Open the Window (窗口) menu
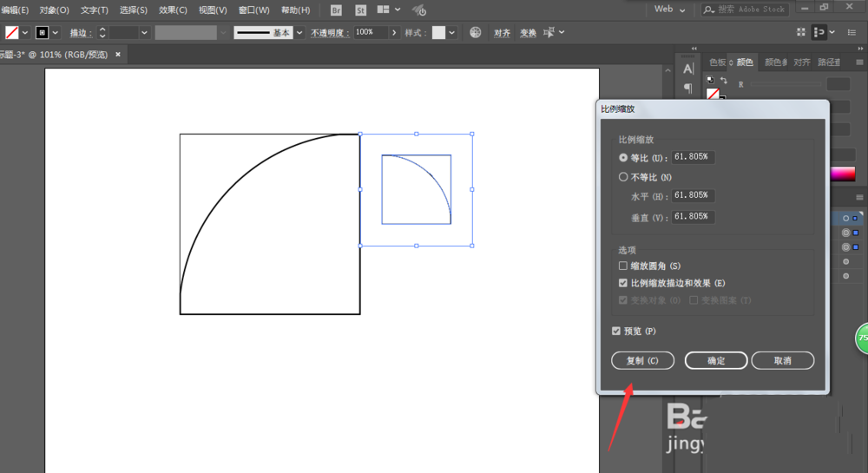The width and height of the screenshot is (868, 473). 254,10
